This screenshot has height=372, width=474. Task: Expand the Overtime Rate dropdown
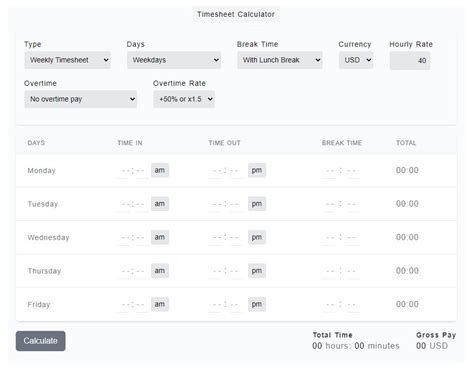[184, 99]
